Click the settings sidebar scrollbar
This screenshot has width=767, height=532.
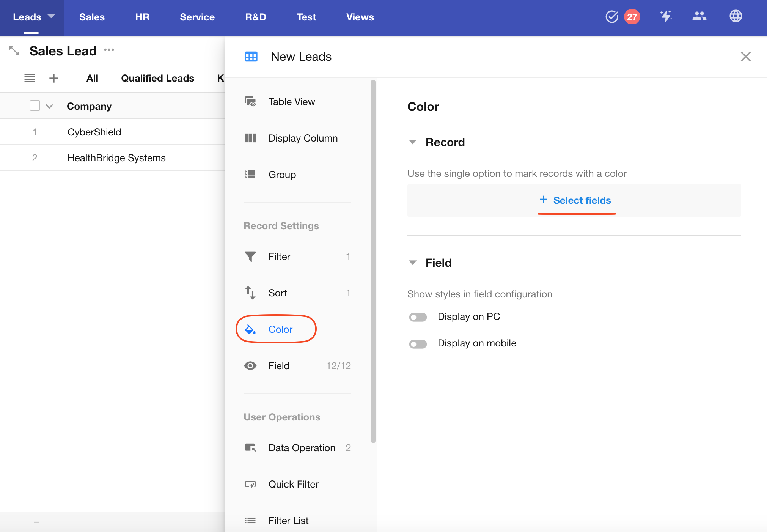(x=373, y=261)
